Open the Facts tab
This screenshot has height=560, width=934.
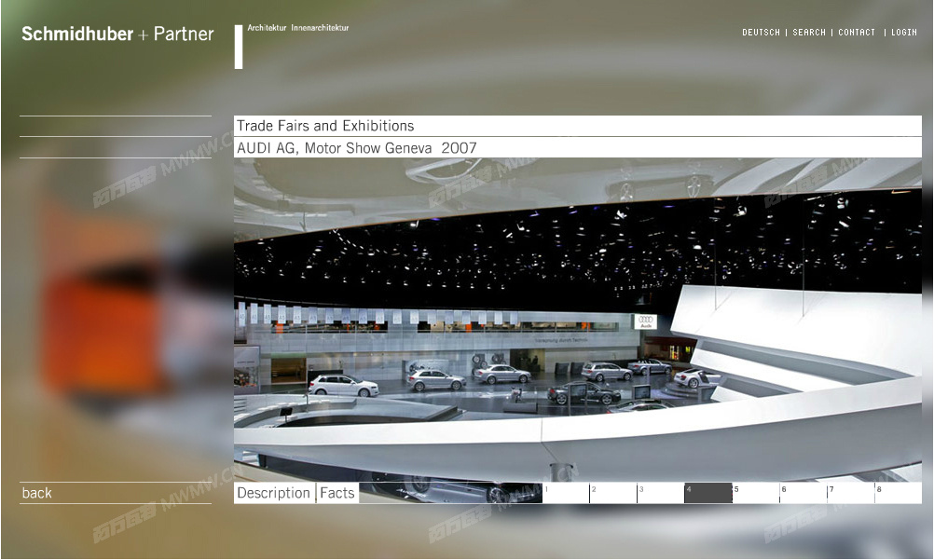[x=337, y=493]
